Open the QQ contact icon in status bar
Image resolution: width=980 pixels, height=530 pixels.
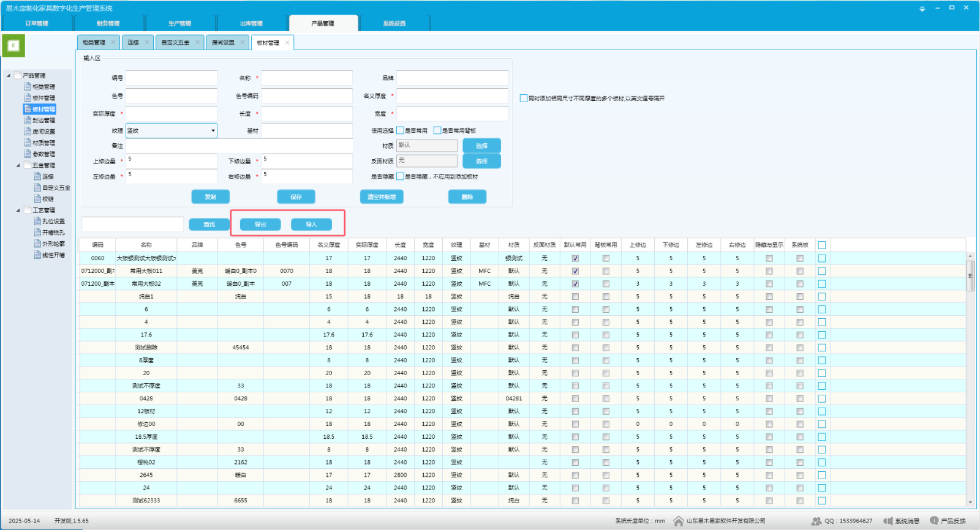click(816, 521)
